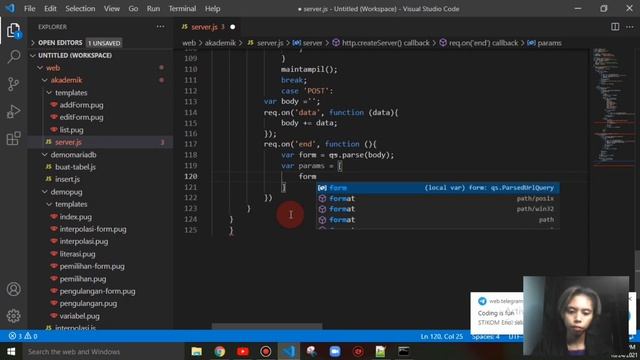Open the Explorer view in activity bar
Screen dimensions: 640x360
13,31
